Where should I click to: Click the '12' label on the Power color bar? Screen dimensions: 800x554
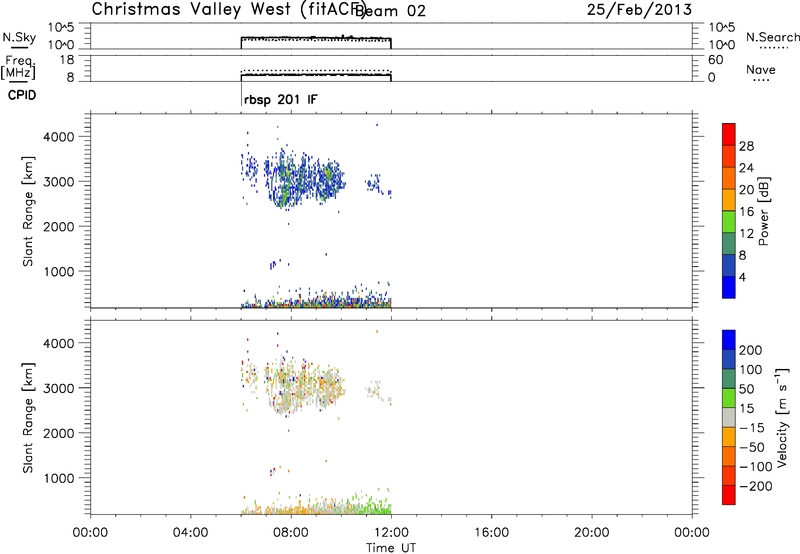746,234
